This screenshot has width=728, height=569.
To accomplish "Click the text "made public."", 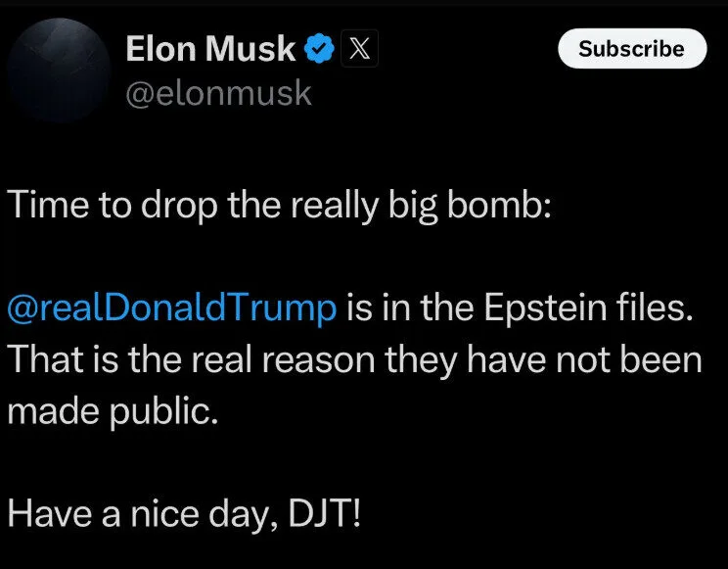I will click(x=110, y=411).
